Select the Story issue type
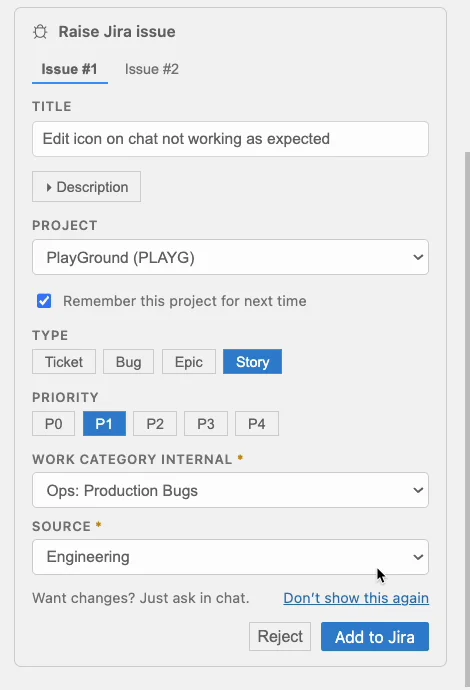This screenshot has height=690, width=470. point(253,362)
